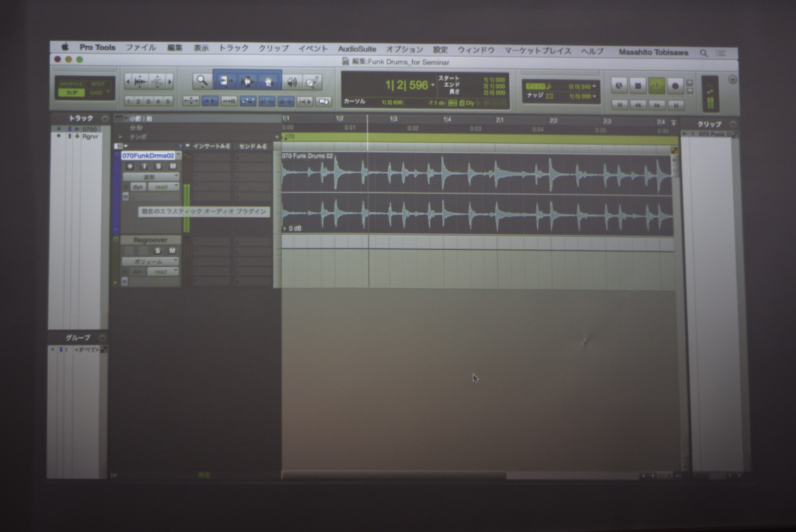Open Spotlight search in menu bar
This screenshot has width=796, height=532.
pos(703,53)
